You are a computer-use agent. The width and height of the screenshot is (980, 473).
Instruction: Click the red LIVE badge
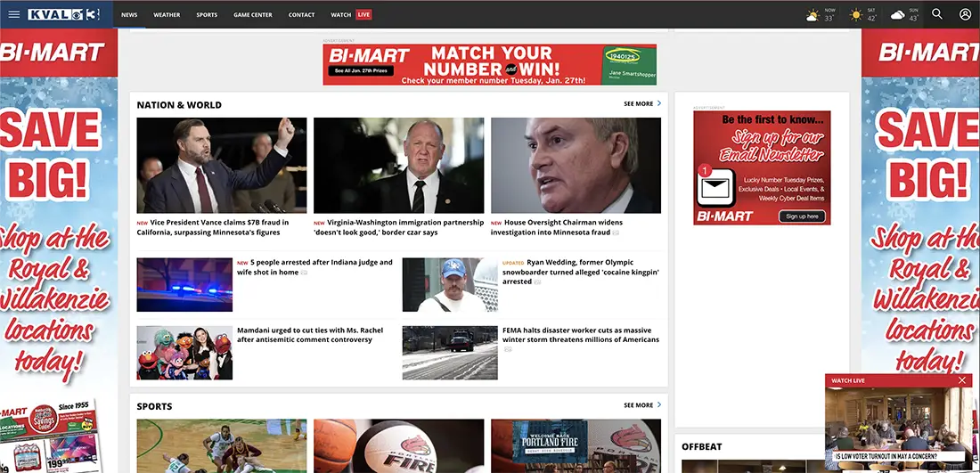[x=363, y=14]
